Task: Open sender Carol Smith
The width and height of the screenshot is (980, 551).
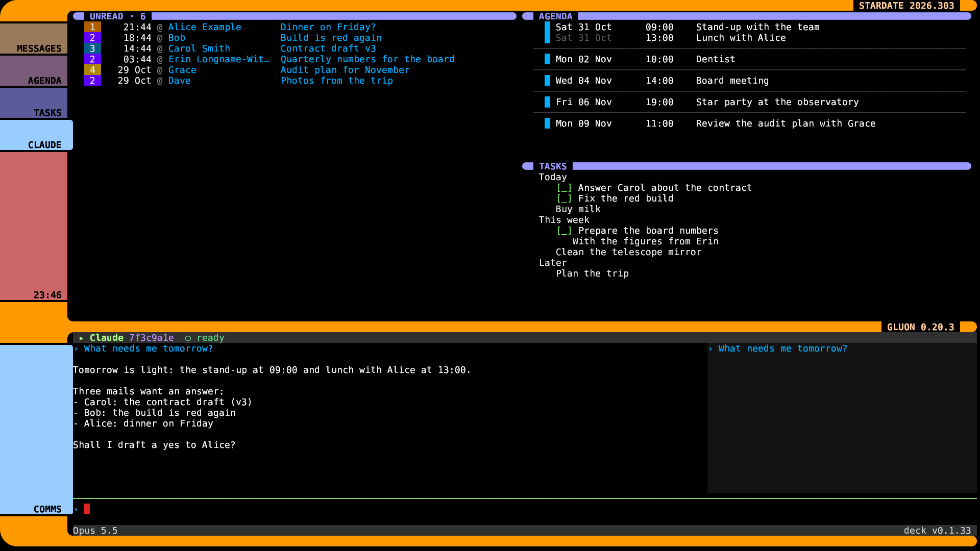Action: coord(199,48)
